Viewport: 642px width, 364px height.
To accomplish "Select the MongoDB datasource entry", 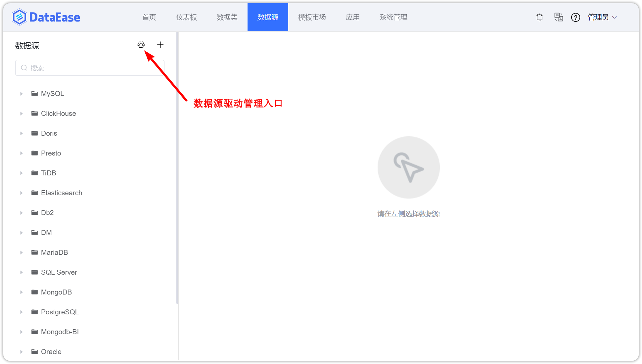I will [x=56, y=292].
